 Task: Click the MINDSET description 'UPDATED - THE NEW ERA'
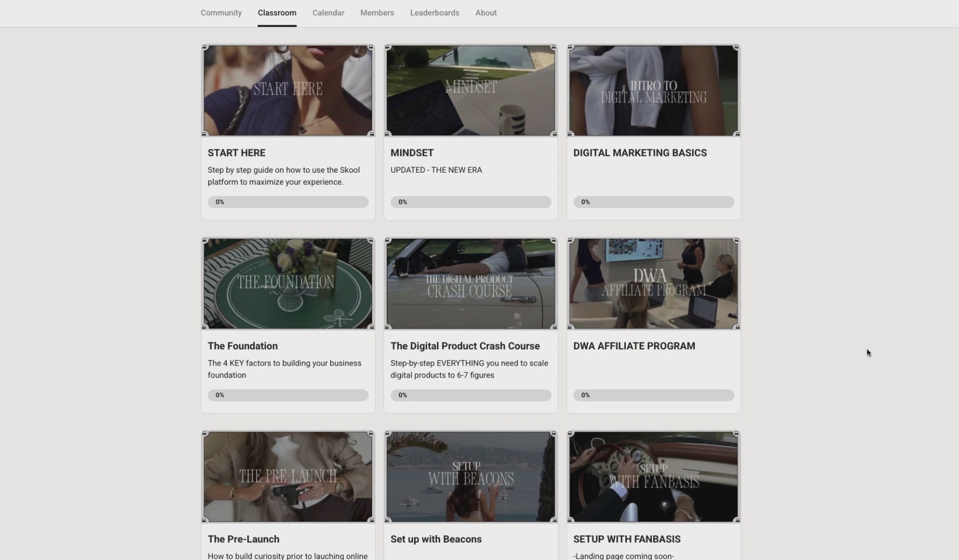coord(436,170)
